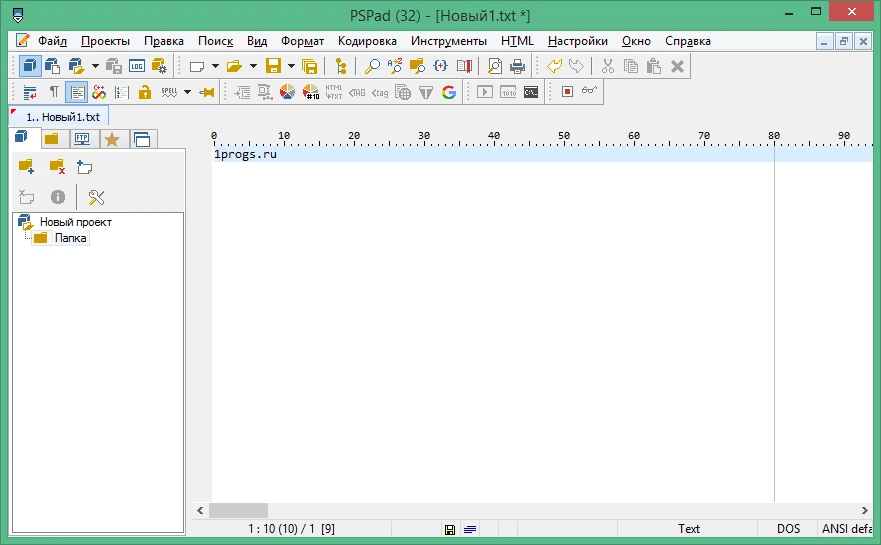Toggle the read-only padlock icon

[x=145, y=92]
